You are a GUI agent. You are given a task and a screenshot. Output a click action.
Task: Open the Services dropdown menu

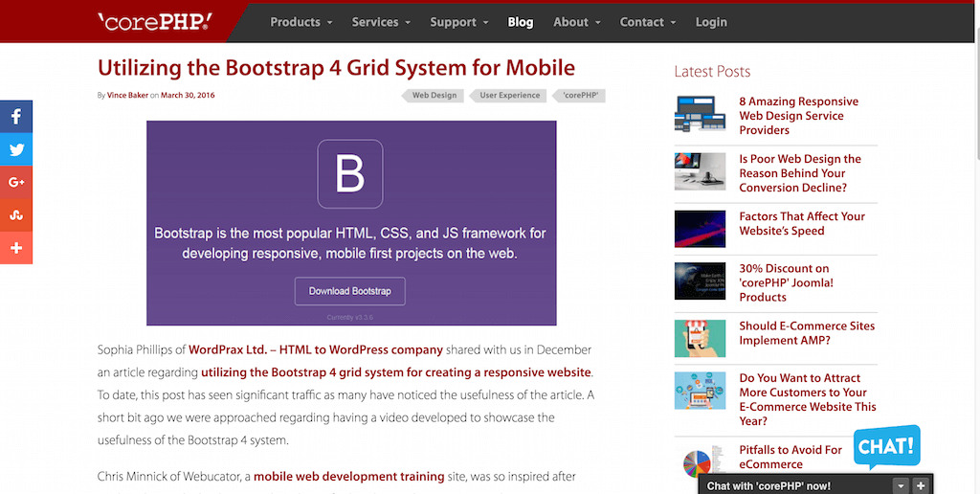[x=381, y=22]
